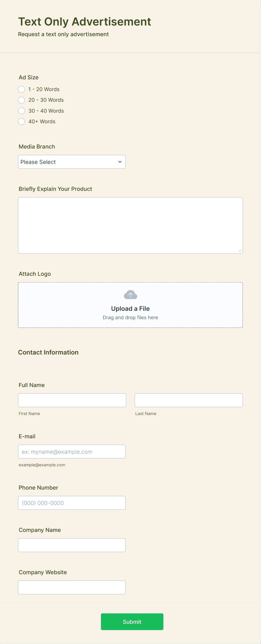Click the Company Website input
The height and width of the screenshot is (644, 261).
coord(72,587)
